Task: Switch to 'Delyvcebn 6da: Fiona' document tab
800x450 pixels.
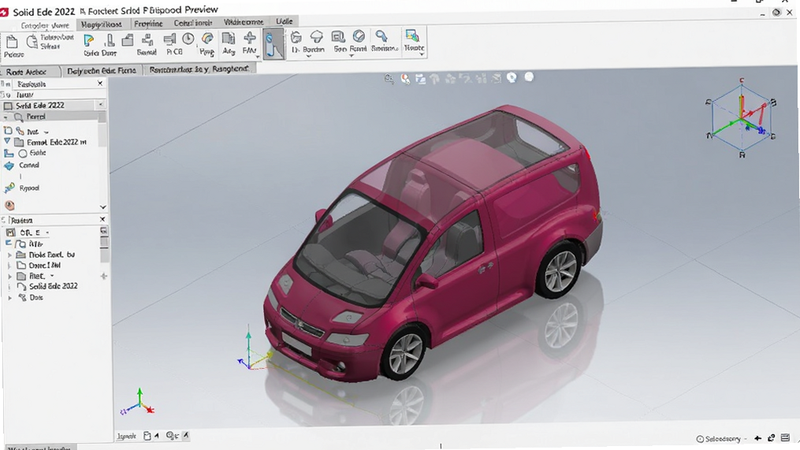Action: pos(102,71)
